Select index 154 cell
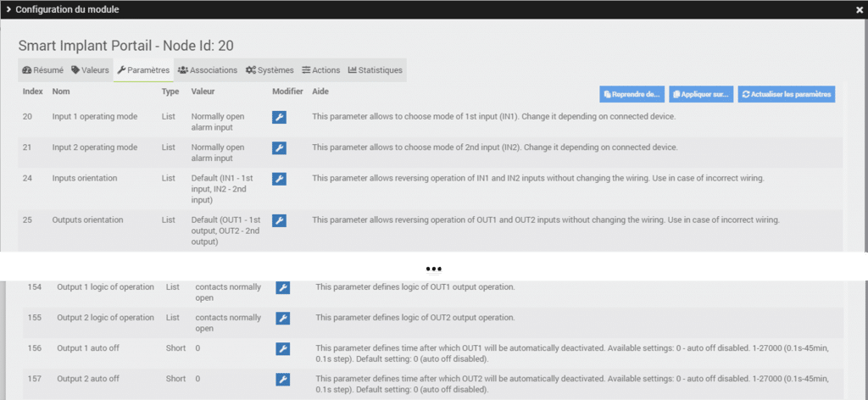Screen dimensions: 868x400 (34, 287)
